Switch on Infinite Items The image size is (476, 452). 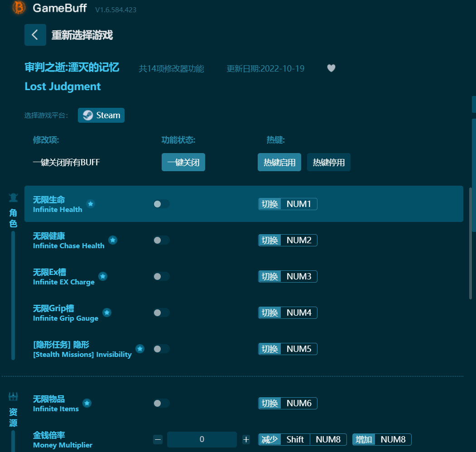point(162,404)
